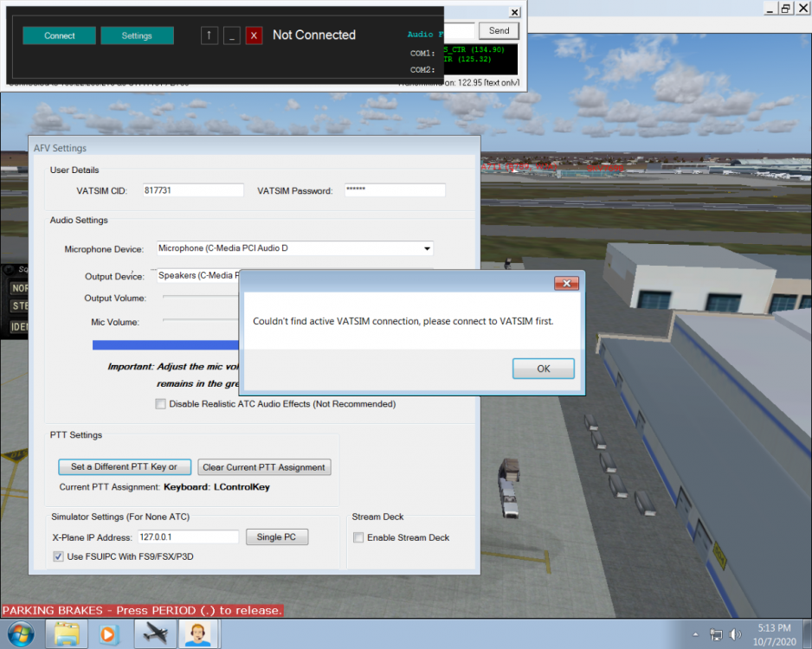
Task: Open AFV Settings via teal Settings button
Action: pos(137,35)
